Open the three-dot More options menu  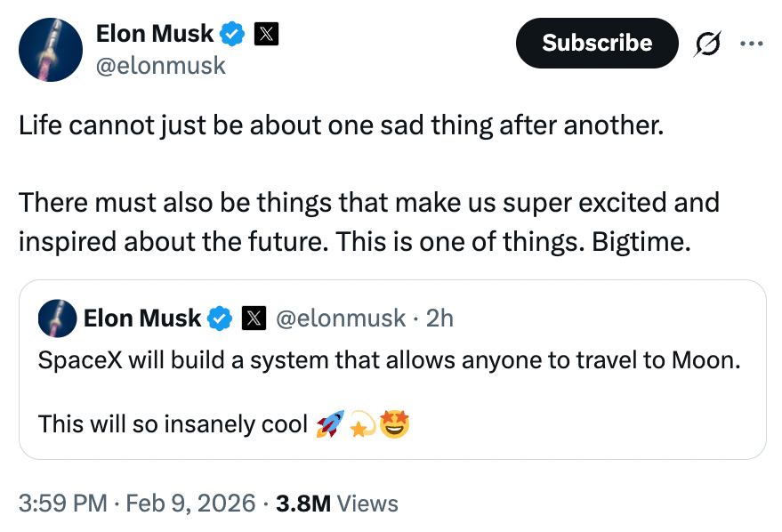click(751, 43)
